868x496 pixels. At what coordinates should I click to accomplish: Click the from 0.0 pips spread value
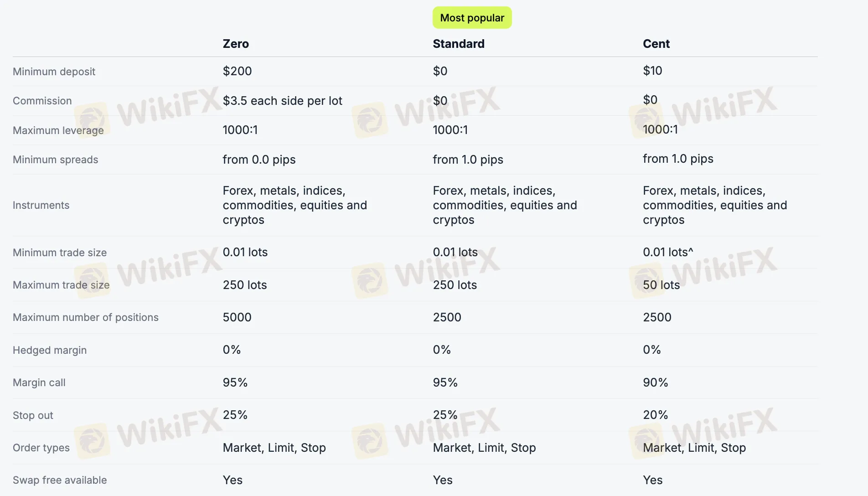(259, 160)
